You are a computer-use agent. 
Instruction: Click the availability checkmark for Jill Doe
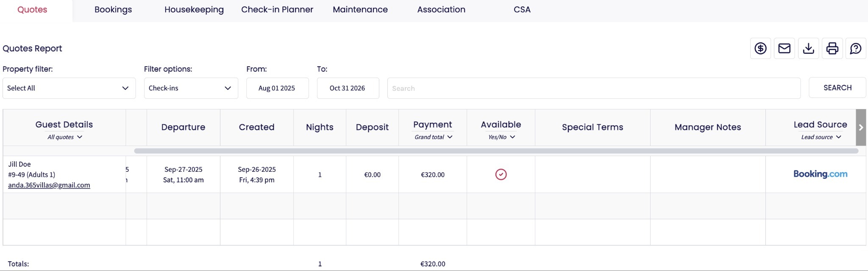pos(501,174)
